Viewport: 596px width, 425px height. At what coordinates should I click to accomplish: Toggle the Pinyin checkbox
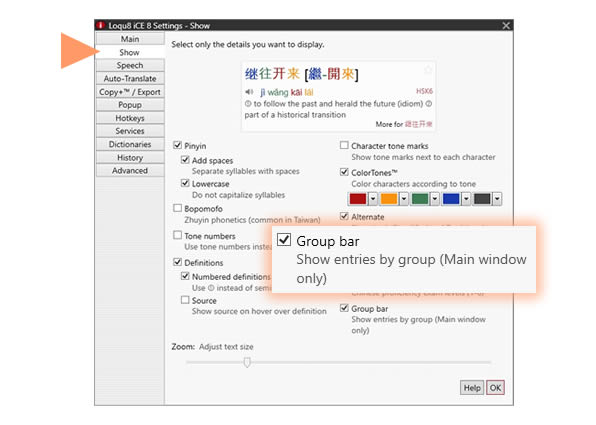tap(178, 145)
